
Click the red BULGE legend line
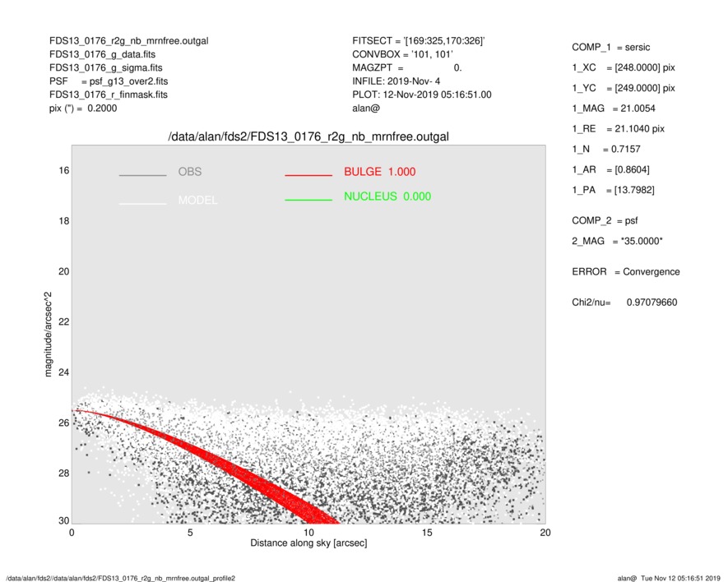(308, 175)
